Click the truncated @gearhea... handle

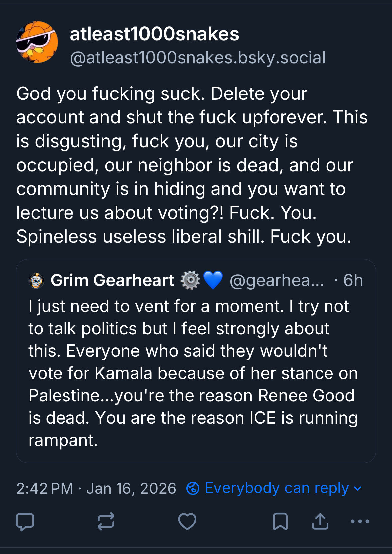coord(277,280)
